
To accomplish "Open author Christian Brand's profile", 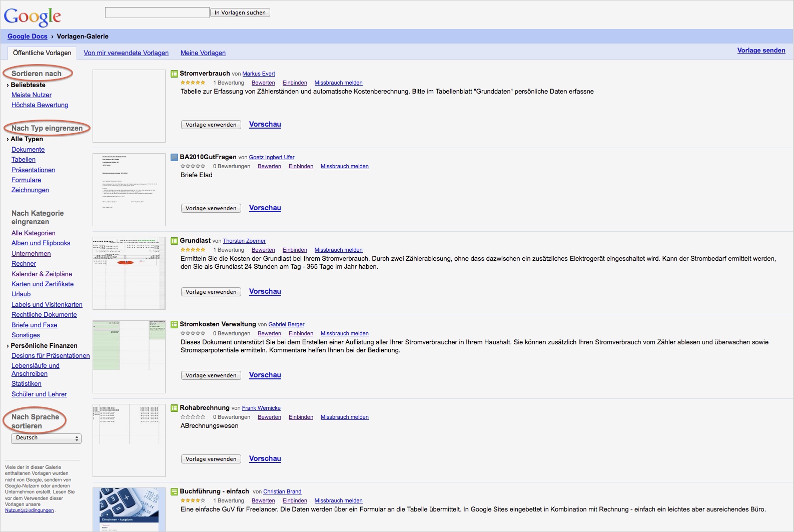I will tap(282, 492).
